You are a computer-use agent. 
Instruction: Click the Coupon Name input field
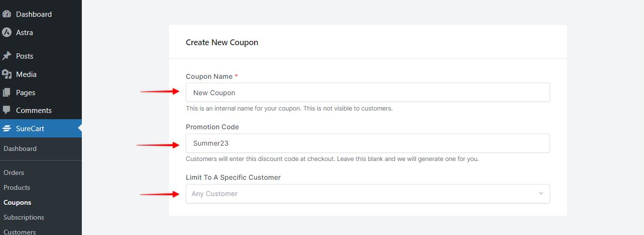tap(368, 92)
